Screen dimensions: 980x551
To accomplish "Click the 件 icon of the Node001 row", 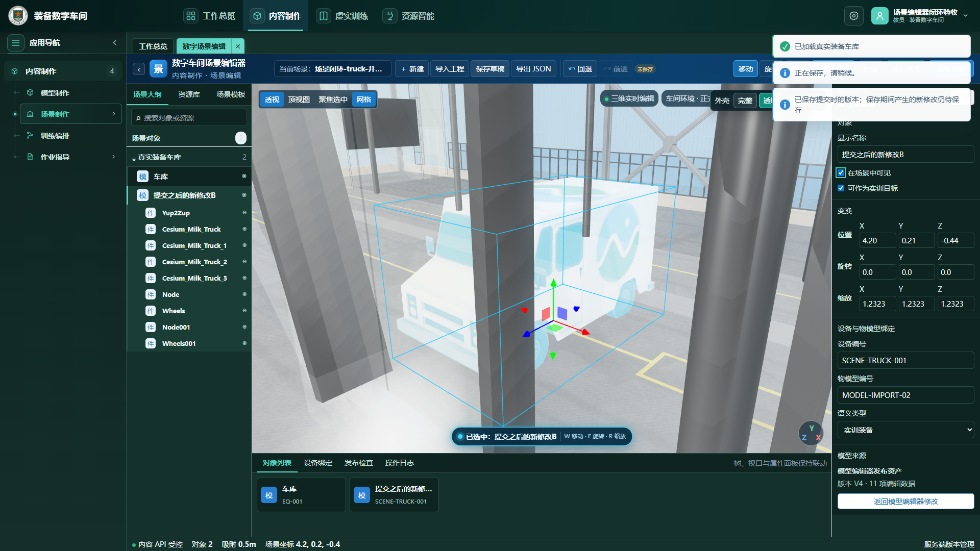I will click(x=151, y=327).
